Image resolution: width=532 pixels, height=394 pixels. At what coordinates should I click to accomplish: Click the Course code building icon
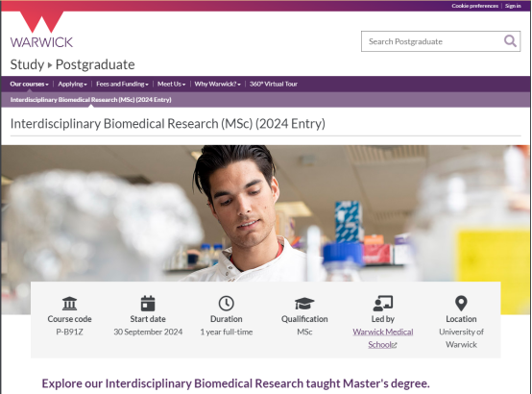pos(69,304)
